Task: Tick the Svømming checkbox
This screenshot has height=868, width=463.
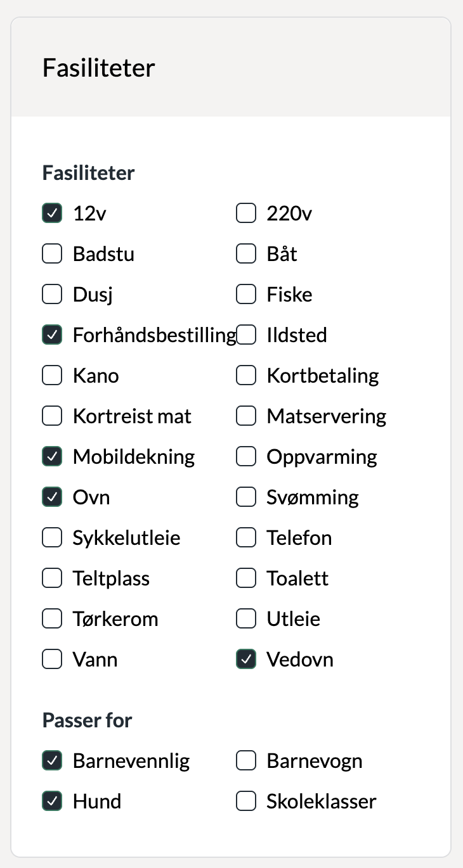Action: (x=246, y=497)
